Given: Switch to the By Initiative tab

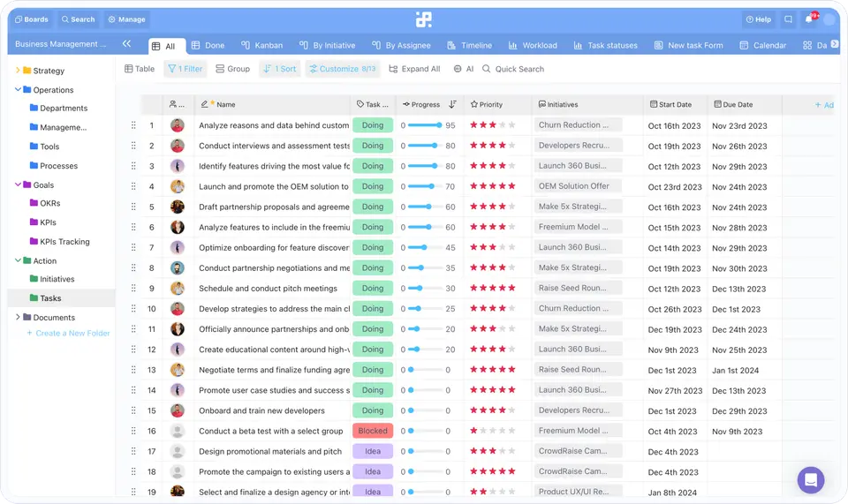Looking at the screenshot, I should point(327,45).
